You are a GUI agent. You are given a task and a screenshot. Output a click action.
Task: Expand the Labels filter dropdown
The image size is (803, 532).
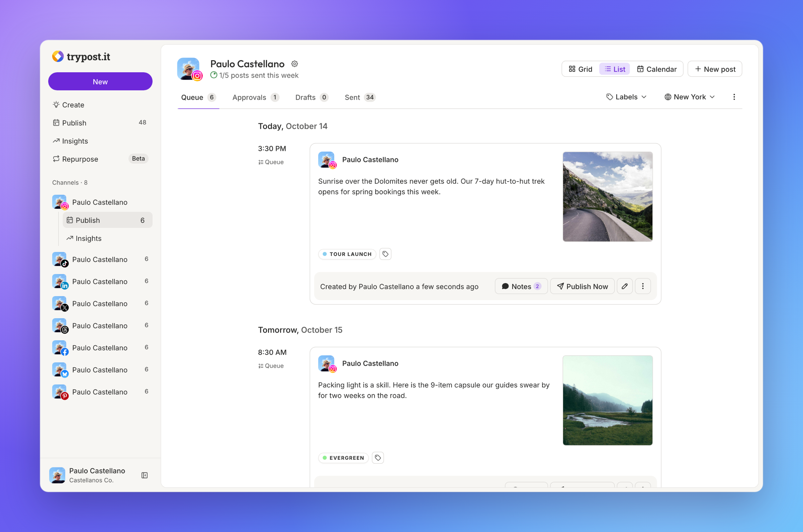point(626,97)
